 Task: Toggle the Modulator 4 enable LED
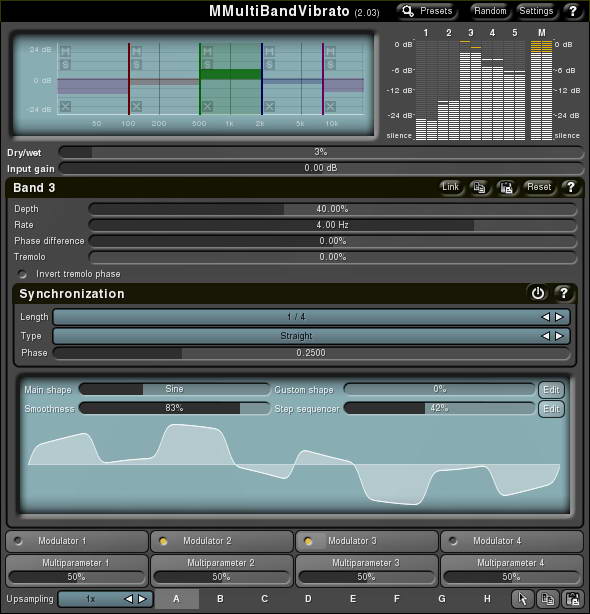coord(453,541)
